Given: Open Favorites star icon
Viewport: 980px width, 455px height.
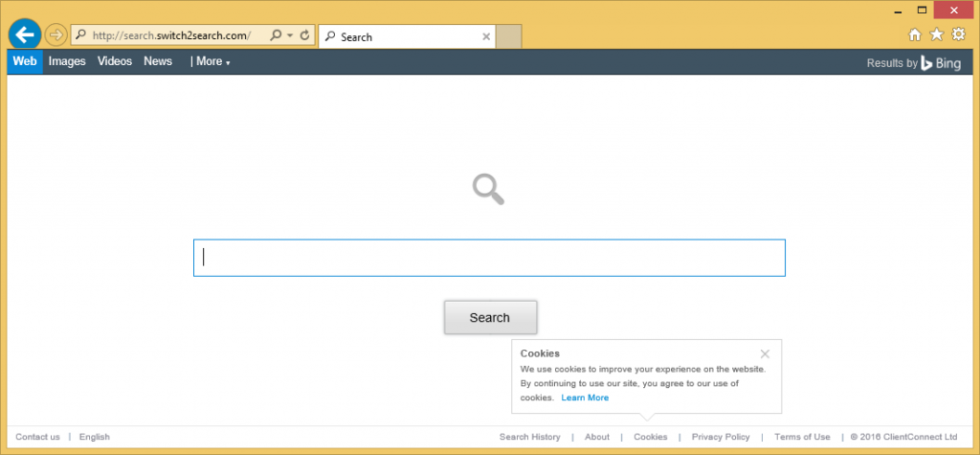Looking at the screenshot, I should [x=936, y=35].
